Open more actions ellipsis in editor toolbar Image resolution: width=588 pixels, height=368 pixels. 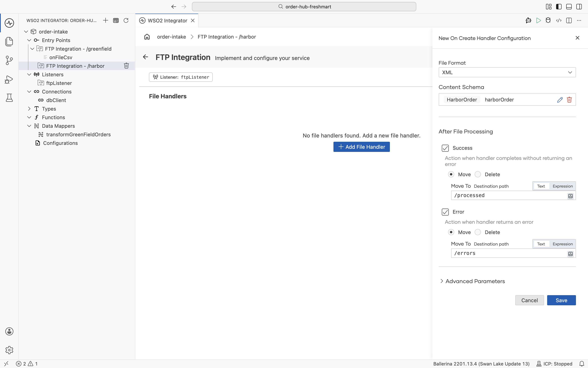(579, 20)
